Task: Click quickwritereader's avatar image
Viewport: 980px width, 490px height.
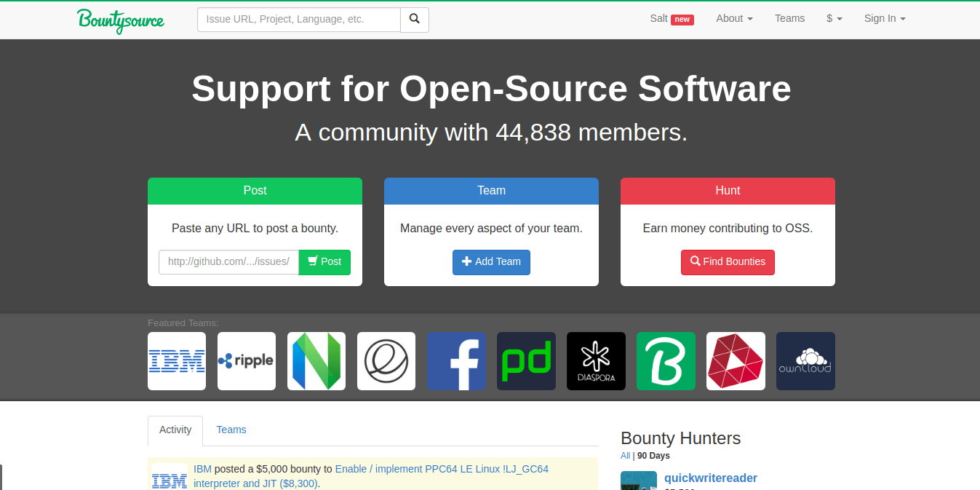Action: click(x=639, y=481)
